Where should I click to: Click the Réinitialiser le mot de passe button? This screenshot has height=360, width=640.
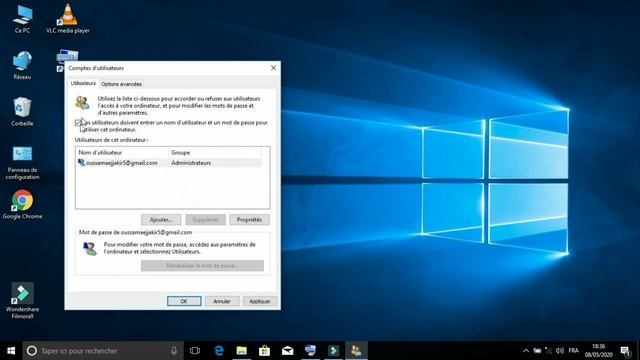202,266
